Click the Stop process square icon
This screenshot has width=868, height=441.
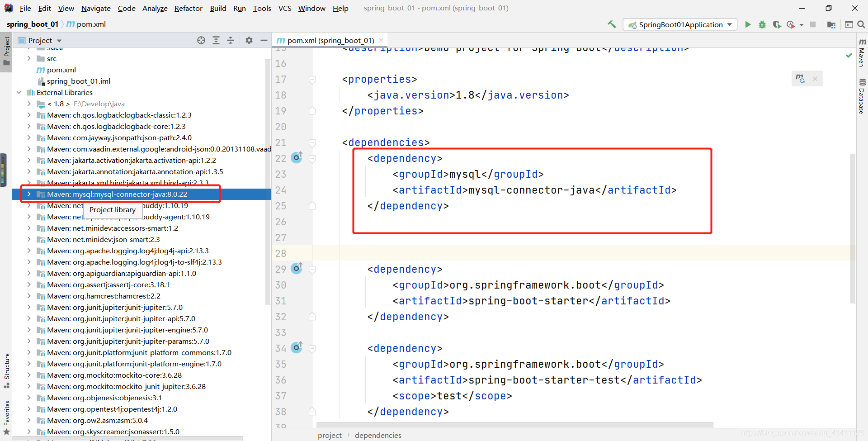tap(813, 24)
